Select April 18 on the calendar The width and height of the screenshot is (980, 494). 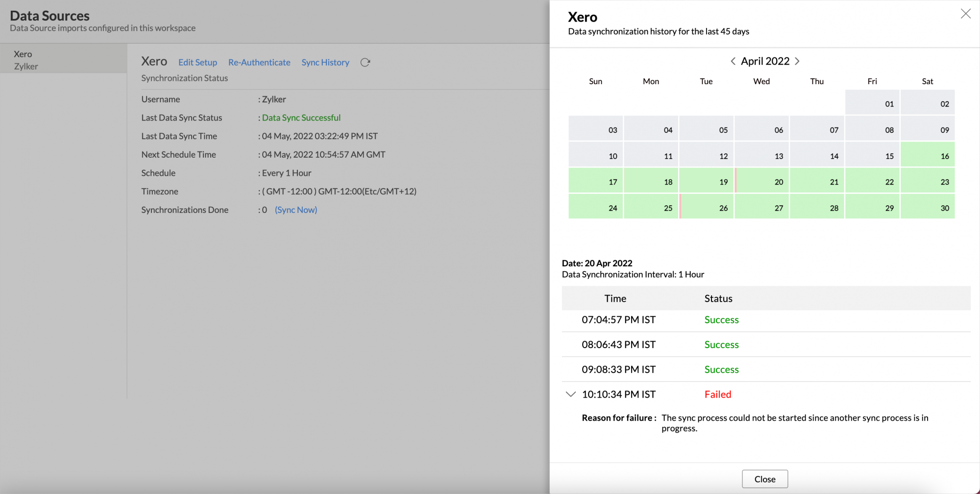651,180
